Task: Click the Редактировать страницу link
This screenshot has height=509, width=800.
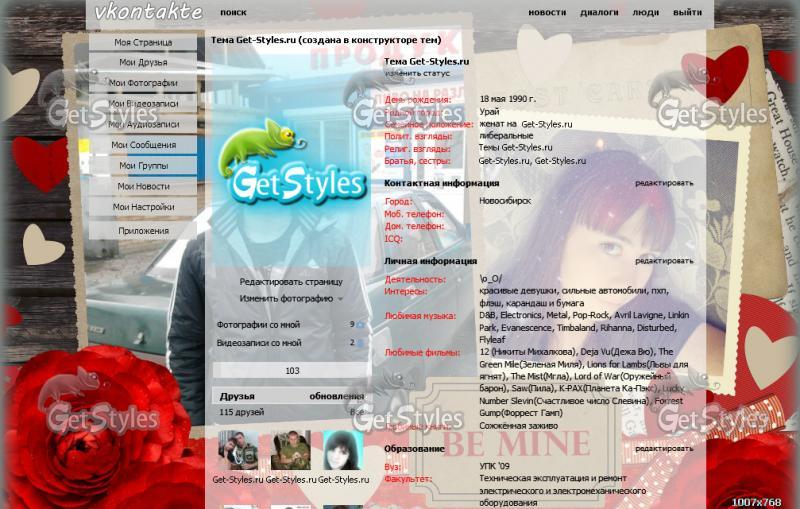Action: (x=290, y=282)
